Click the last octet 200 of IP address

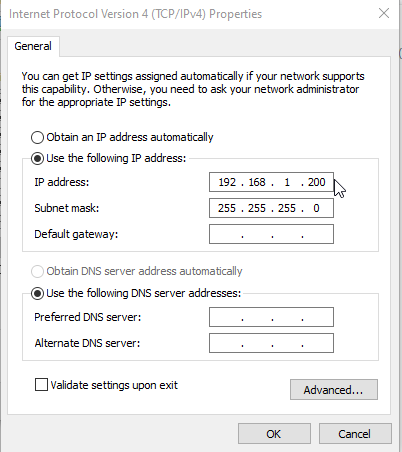(316, 182)
